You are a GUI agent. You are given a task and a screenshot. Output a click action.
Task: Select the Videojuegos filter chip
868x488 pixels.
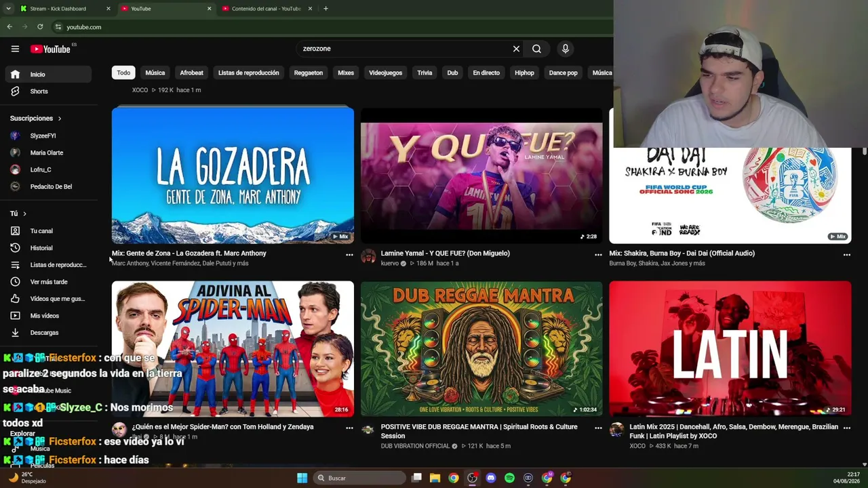click(385, 73)
